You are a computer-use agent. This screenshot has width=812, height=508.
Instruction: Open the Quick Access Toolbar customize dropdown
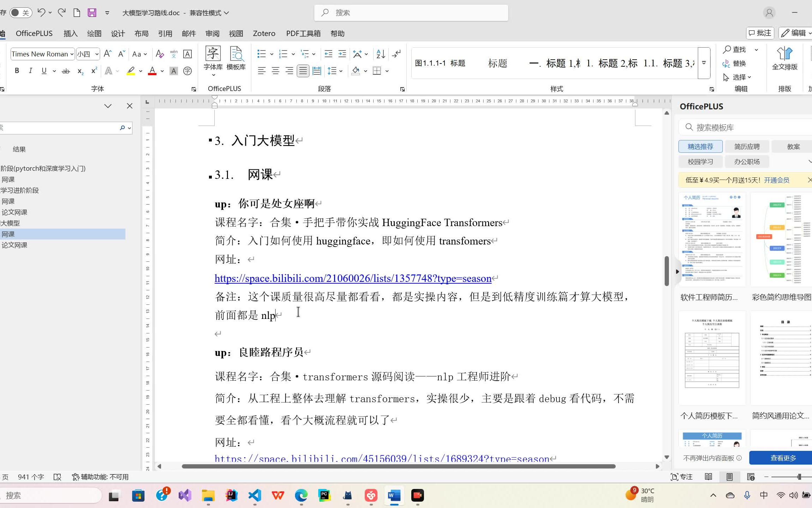tap(107, 13)
